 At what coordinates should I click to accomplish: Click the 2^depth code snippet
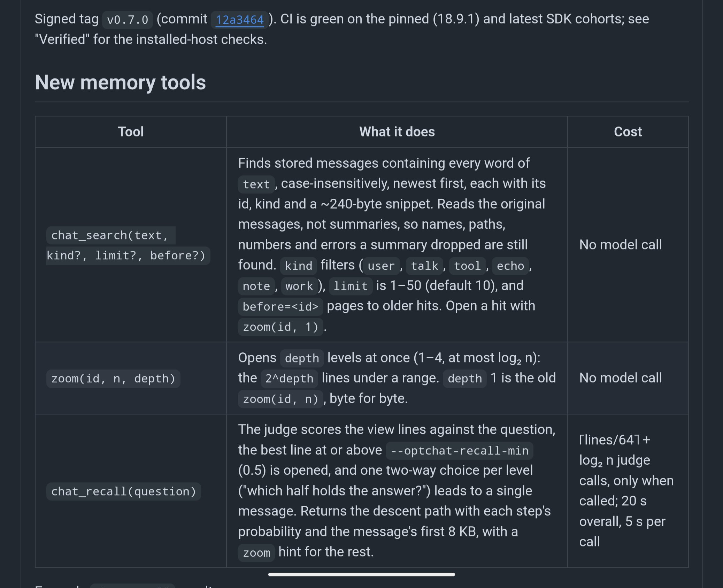[x=289, y=379]
